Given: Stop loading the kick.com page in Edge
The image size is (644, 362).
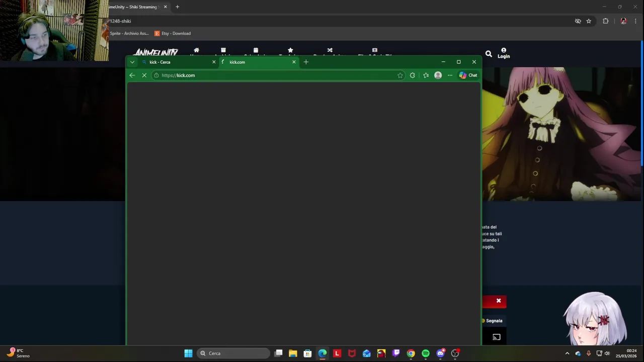Looking at the screenshot, I should pyautogui.click(x=144, y=75).
